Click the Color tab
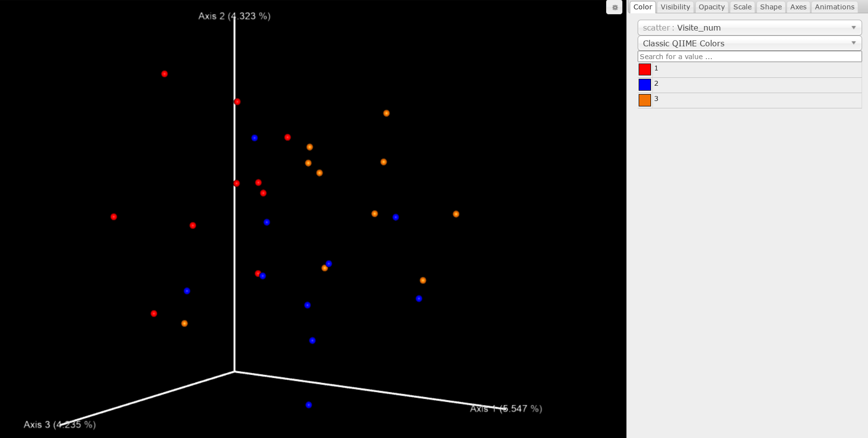The width and height of the screenshot is (868, 438). (x=642, y=7)
